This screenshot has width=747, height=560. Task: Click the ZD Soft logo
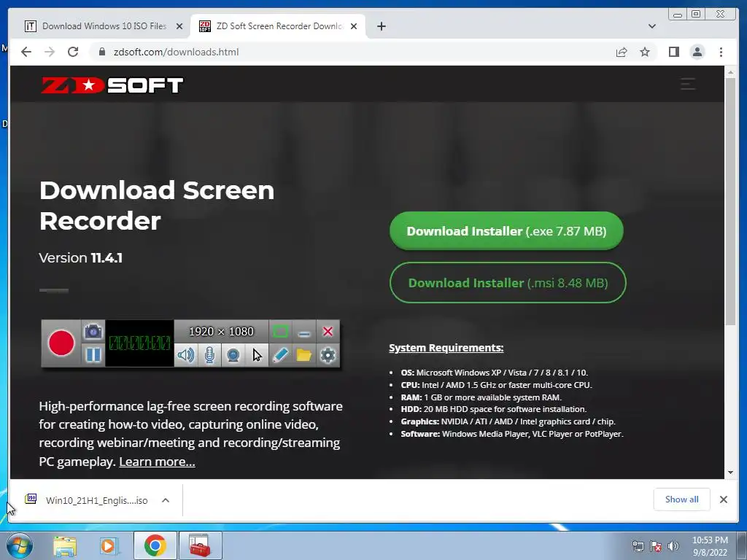[x=112, y=85]
